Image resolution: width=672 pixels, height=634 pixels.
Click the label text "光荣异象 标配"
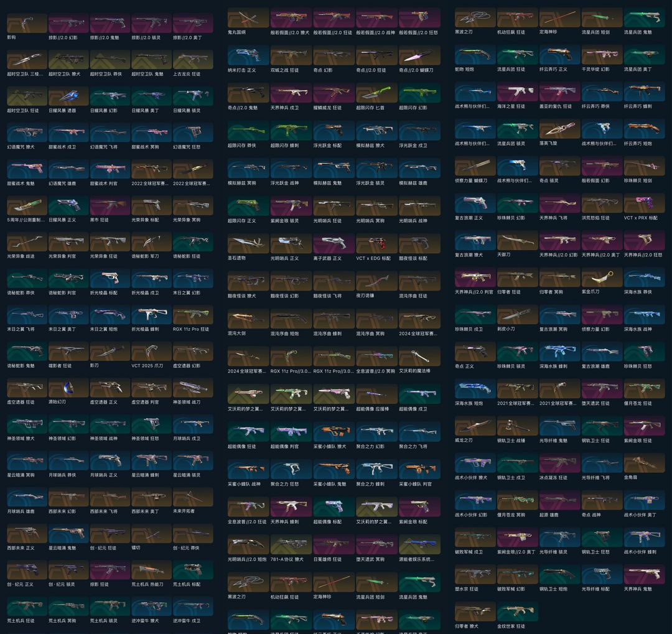tap(145, 220)
